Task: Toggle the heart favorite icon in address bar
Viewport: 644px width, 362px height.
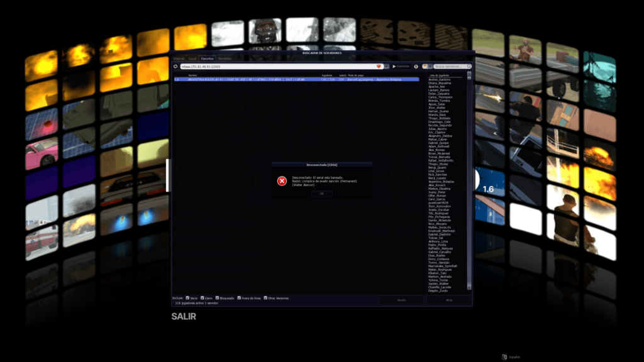Action: pyautogui.click(x=379, y=67)
